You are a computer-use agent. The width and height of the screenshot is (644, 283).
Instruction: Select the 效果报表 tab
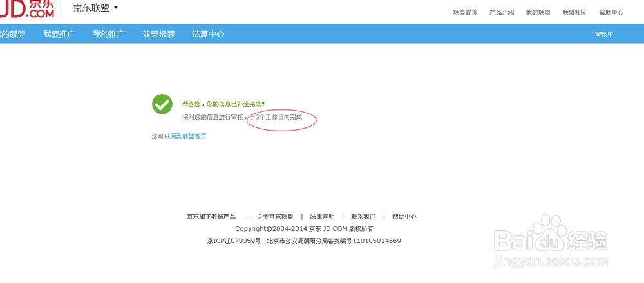(x=158, y=34)
